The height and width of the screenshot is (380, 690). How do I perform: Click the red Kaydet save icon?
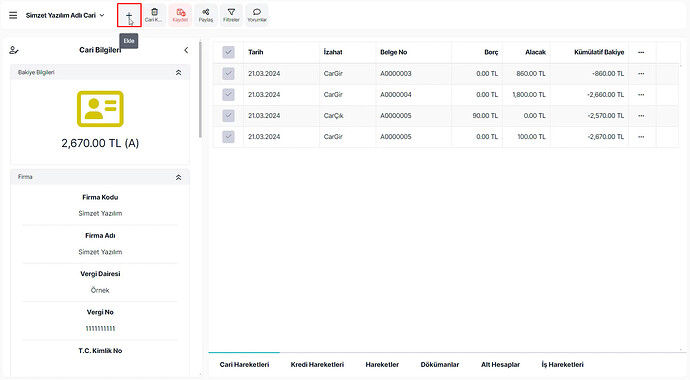tap(180, 15)
